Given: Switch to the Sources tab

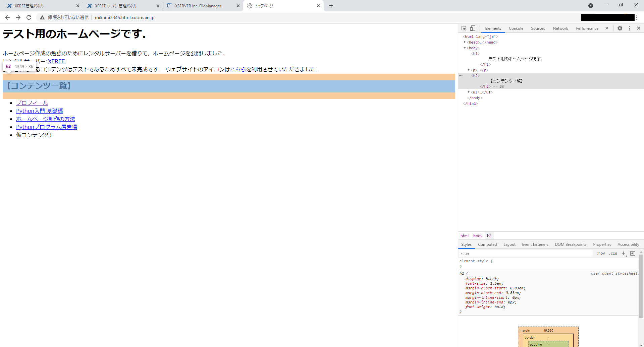Looking at the screenshot, I should point(538,28).
